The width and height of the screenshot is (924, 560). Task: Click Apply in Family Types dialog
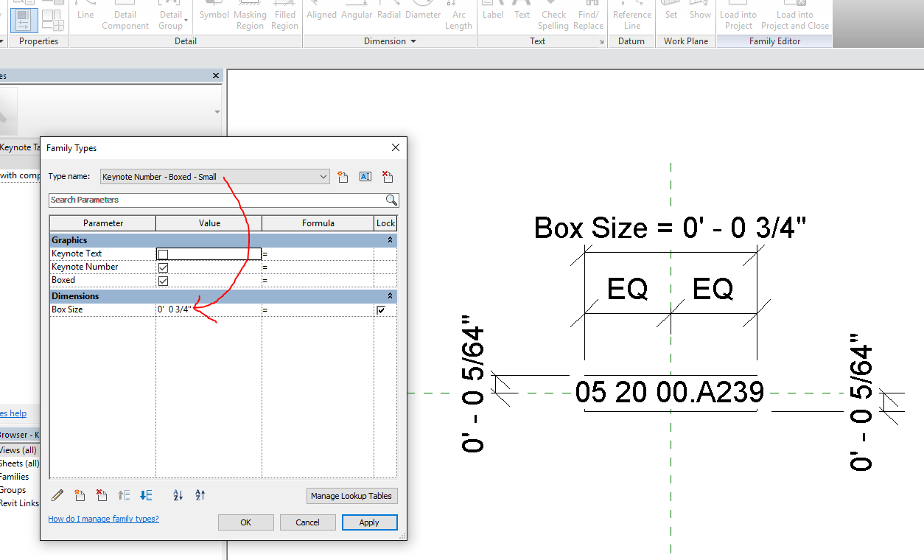pos(369,522)
